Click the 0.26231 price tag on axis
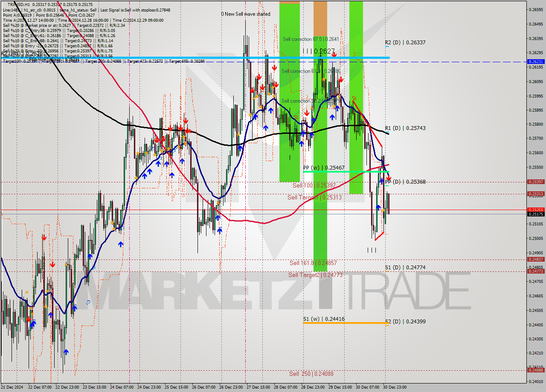 (536, 62)
